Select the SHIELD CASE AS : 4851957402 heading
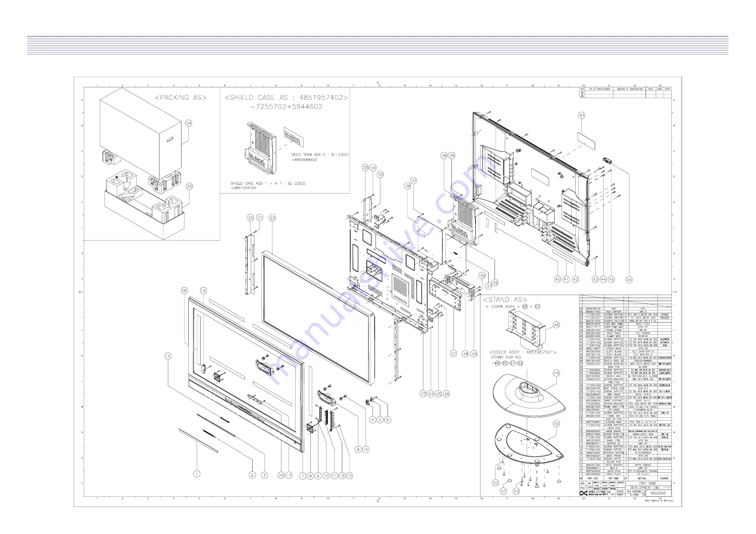The width and height of the screenshot is (756, 534). click(x=286, y=98)
